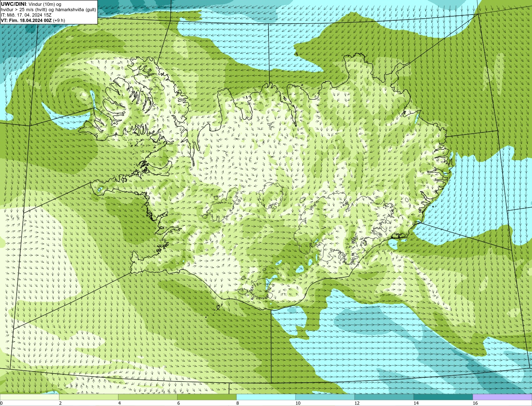Click the "IT: Mið. 17. 04. 2024 15Z" line

click(26, 15)
